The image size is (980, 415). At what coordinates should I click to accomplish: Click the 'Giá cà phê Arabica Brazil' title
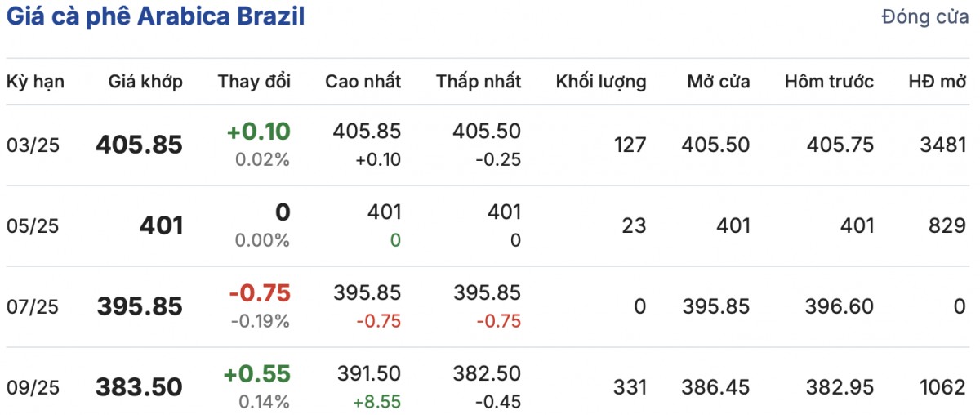tap(155, 17)
